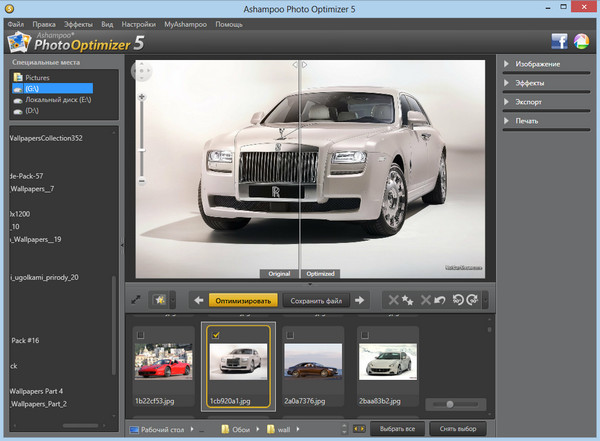
Task: Open the Помощь menu
Action: (229, 24)
